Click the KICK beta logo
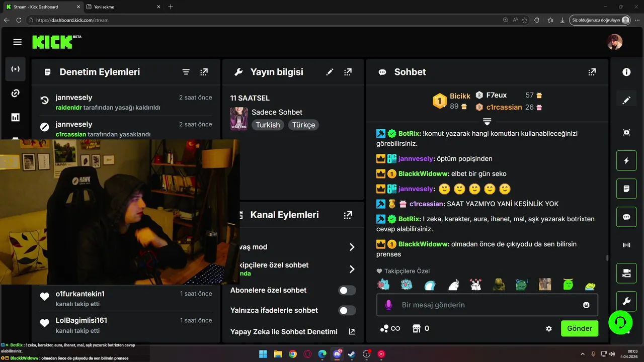Viewport: 644px width, 362px height. click(56, 42)
